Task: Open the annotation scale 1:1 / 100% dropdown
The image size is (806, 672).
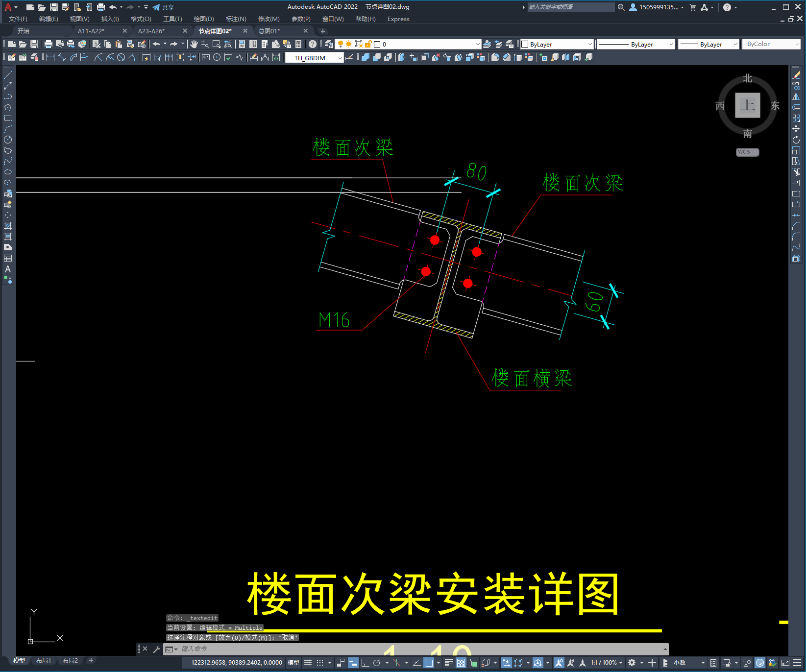Action: [x=607, y=663]
